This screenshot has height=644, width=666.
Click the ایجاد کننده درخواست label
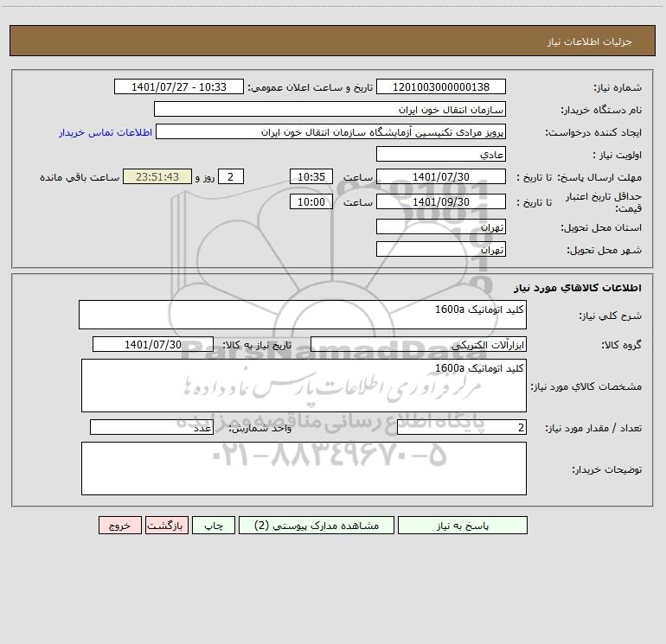click(x=593, y=132)
